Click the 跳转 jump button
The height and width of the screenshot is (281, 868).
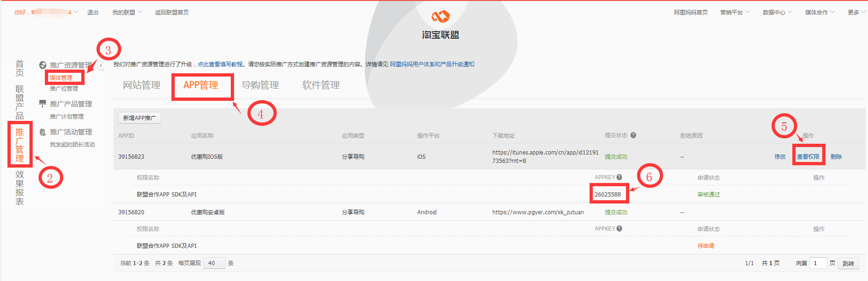848,263
